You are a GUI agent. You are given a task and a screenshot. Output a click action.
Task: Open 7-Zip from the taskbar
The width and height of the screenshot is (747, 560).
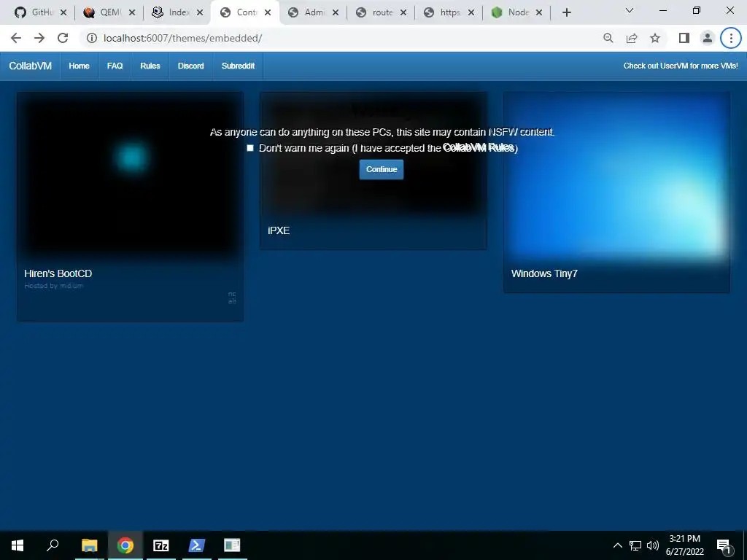[161, 545]
